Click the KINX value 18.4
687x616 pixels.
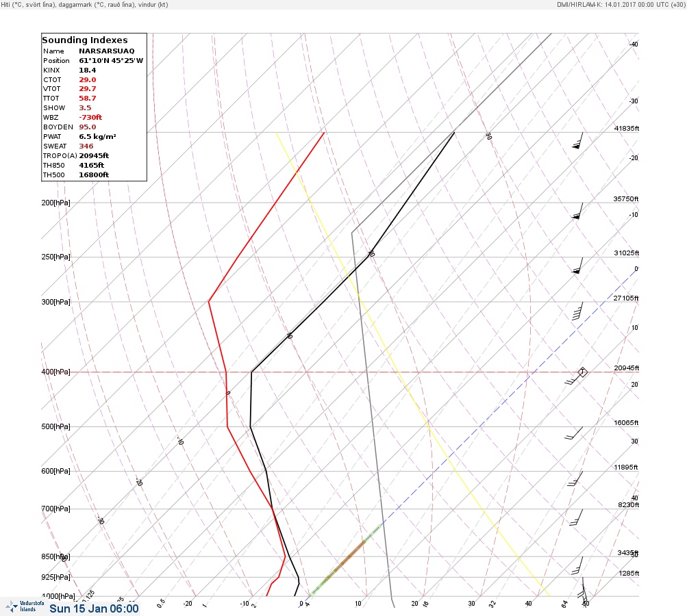87,70
